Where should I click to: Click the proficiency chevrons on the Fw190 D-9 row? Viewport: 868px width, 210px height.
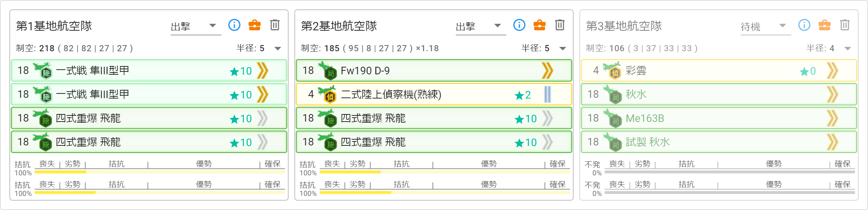[x=548, y=70]
